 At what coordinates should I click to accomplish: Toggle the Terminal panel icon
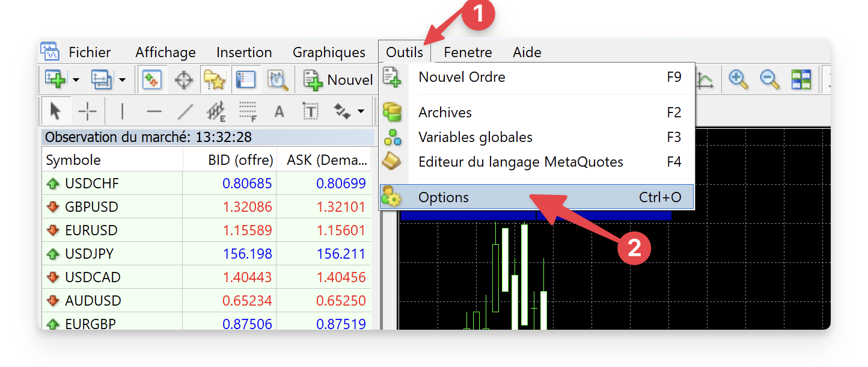point(245,79)
